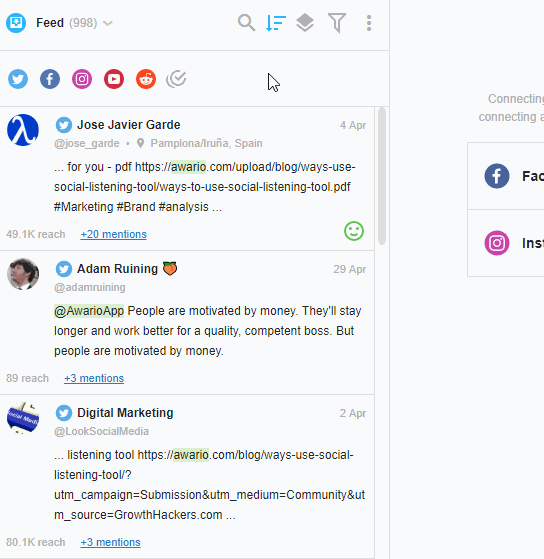544x559 pixels.
Task: Click the Feed inbox icon
Action: [16, 23]
